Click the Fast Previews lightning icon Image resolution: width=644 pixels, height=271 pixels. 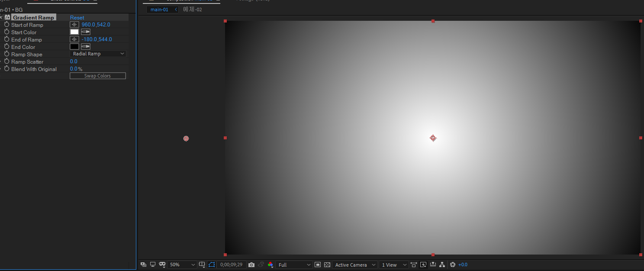[423, 265]
